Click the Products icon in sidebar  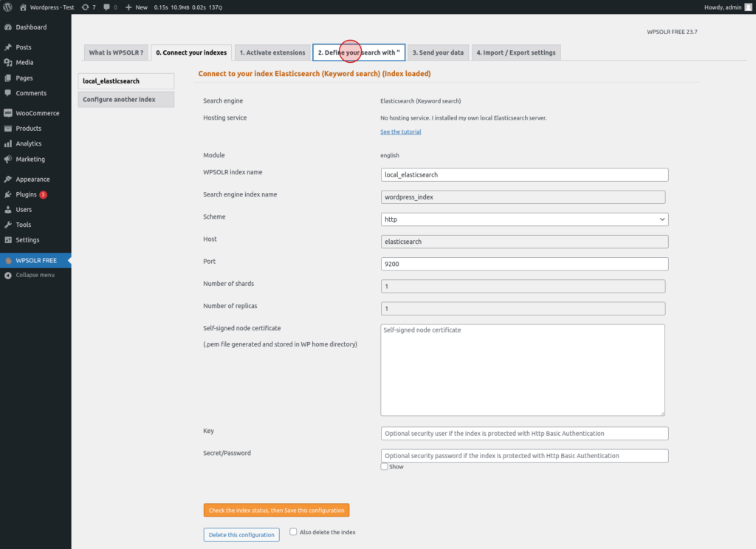[x=8, y=129]
